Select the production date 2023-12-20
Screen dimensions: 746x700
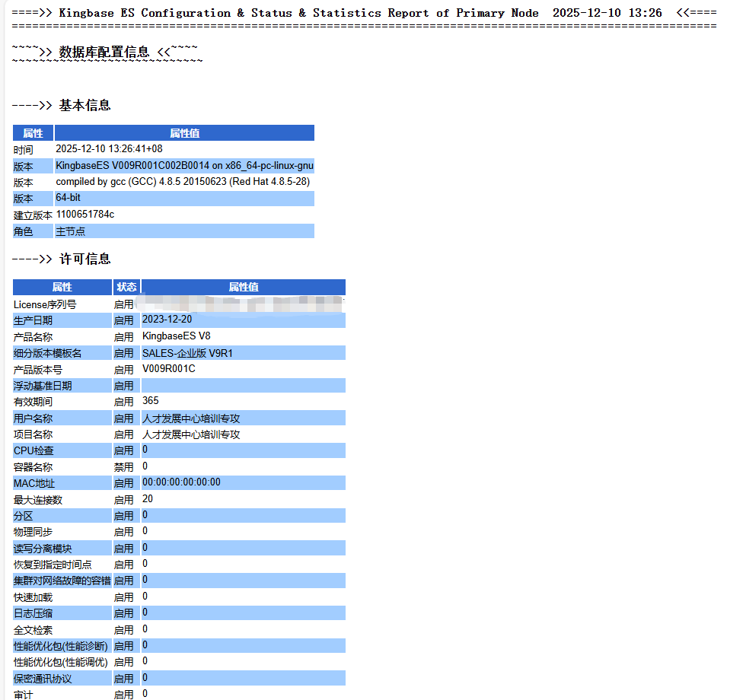pyautogui.click(x=167, y=320)
